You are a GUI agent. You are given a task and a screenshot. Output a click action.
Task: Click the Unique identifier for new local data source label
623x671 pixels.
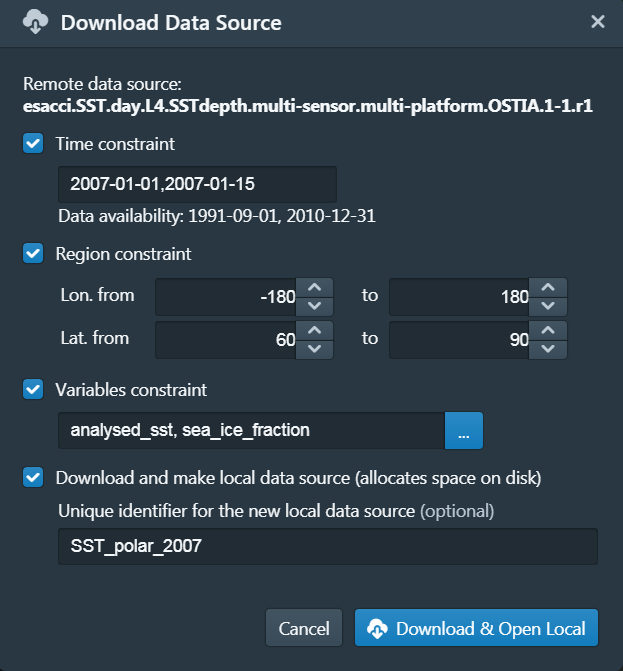[276, 511]
